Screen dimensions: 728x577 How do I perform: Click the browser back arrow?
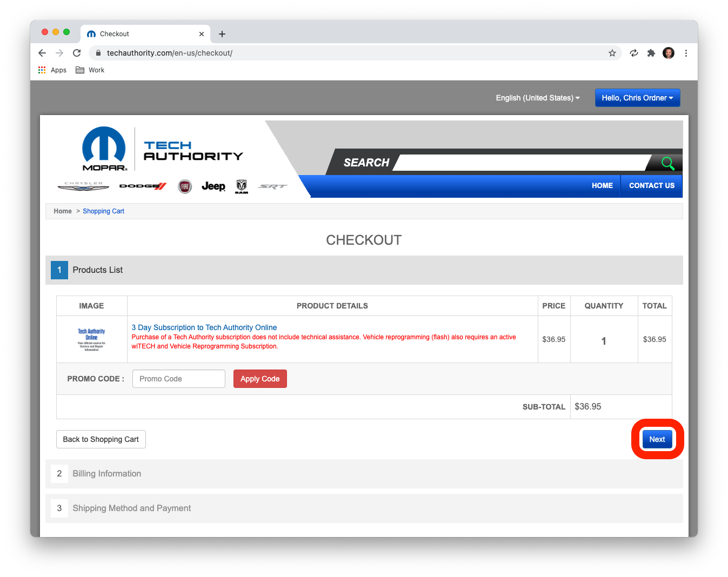[42, 53]
